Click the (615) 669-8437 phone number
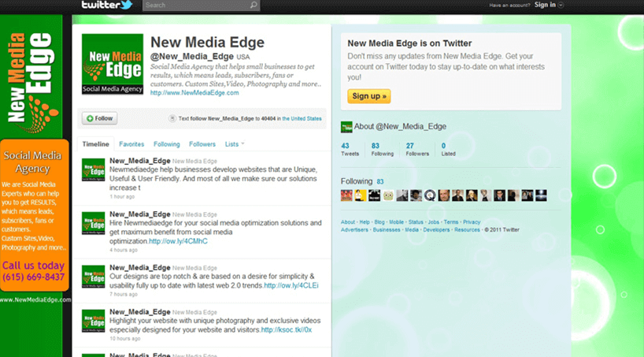The height and width of the screenshot is (357, 644). click(34, 277)
